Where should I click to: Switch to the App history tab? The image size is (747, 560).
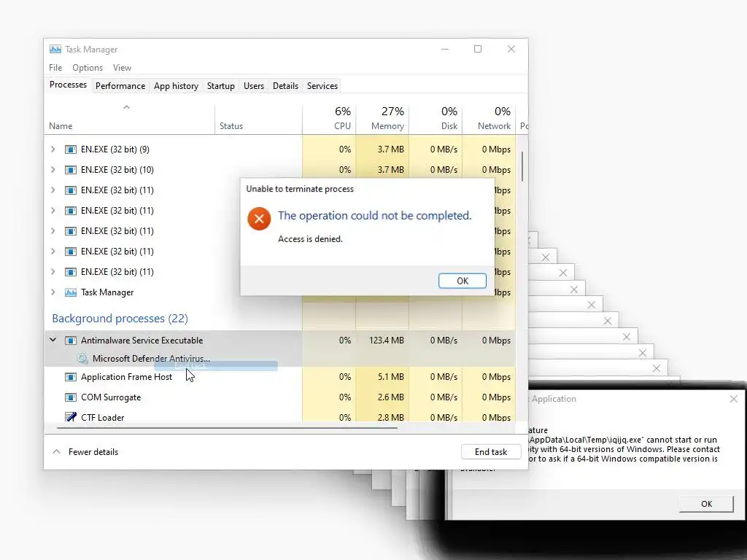point(176,86)
